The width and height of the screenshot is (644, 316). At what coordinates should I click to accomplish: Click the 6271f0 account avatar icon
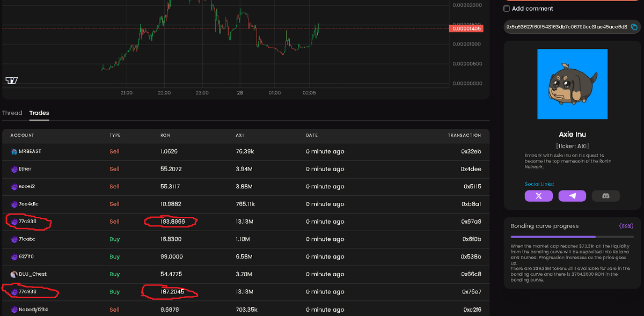[x=14, y=257]
